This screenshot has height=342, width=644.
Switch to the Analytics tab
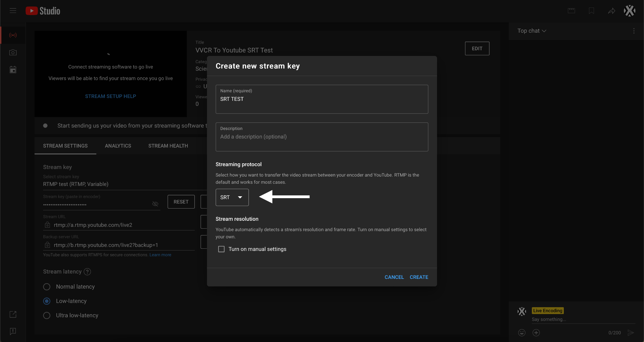click(118, 145)
